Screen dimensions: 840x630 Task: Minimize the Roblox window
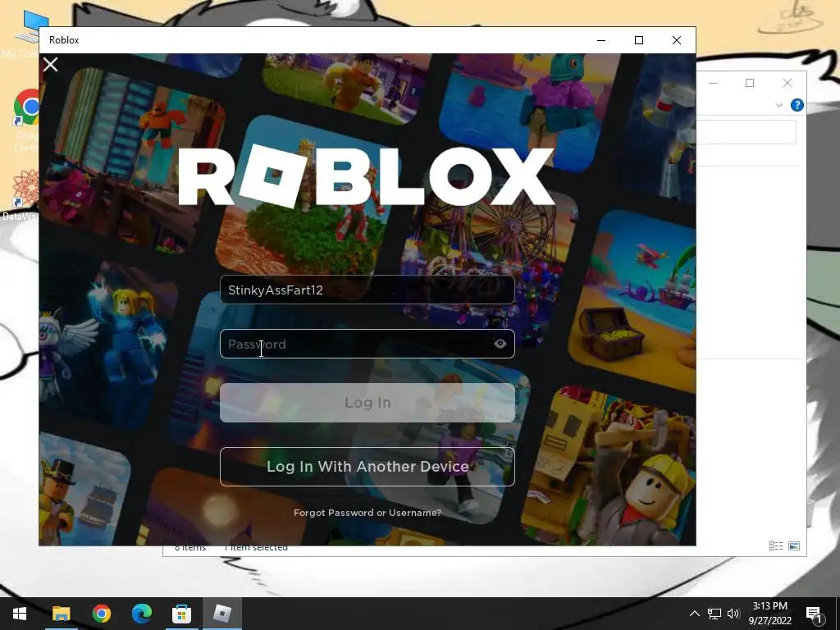[601, 40]
